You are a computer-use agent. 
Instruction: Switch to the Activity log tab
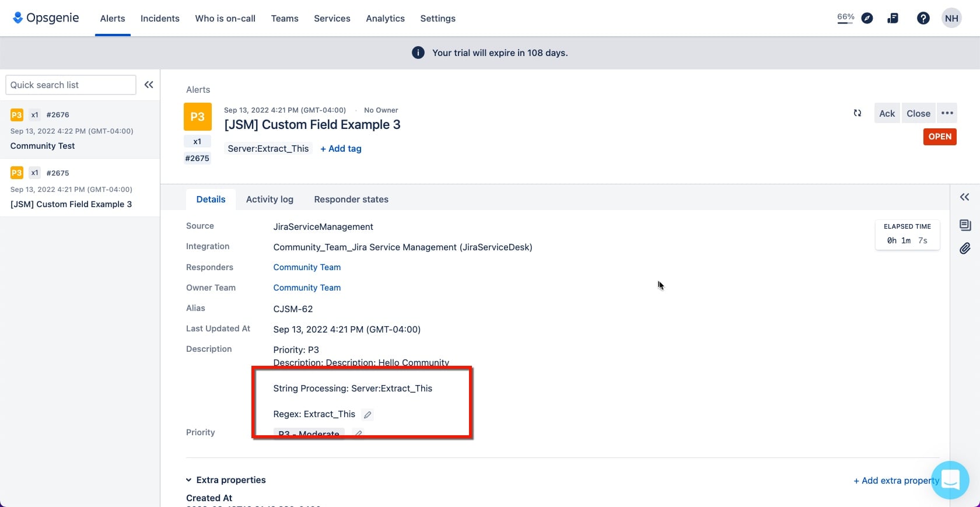(x=269, y=200)
